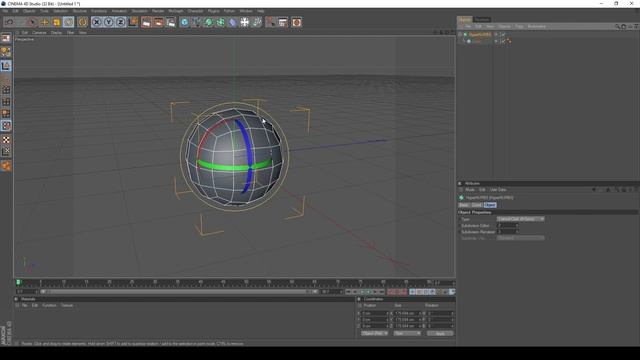640x360 pixels.
Task: Click the coordinate system icon after Z
Action: tap(133, 22)
